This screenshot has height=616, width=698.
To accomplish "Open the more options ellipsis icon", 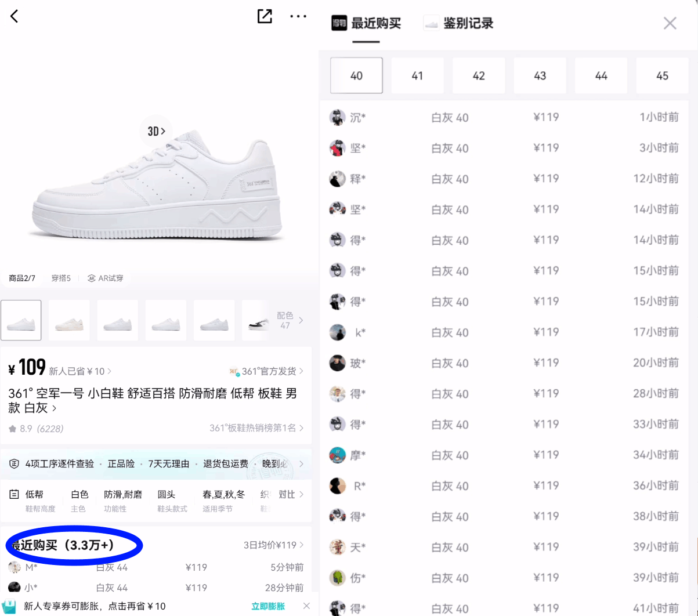I will (298, 16).
